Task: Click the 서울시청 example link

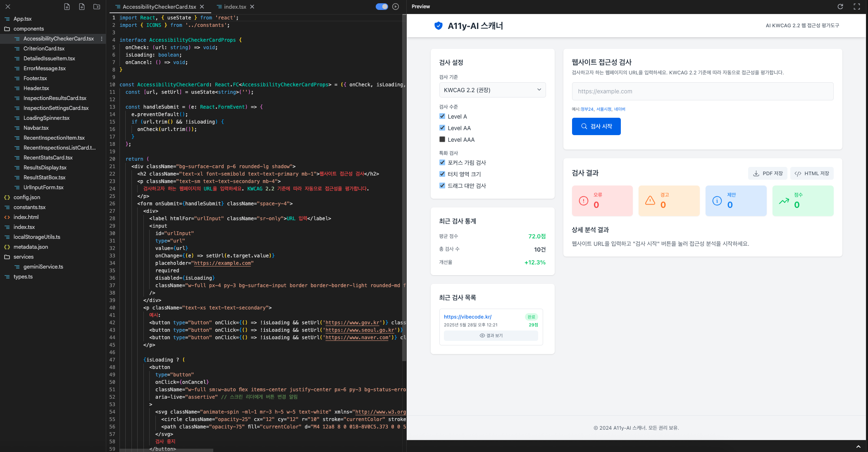Action: click(603, 109)
